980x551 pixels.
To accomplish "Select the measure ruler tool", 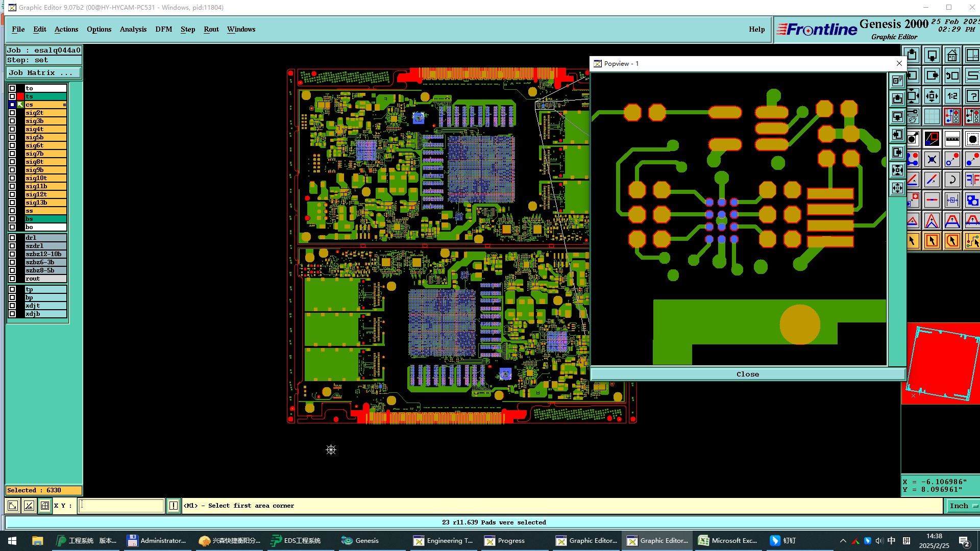I will pyautogui.click(x=952, y=139).
